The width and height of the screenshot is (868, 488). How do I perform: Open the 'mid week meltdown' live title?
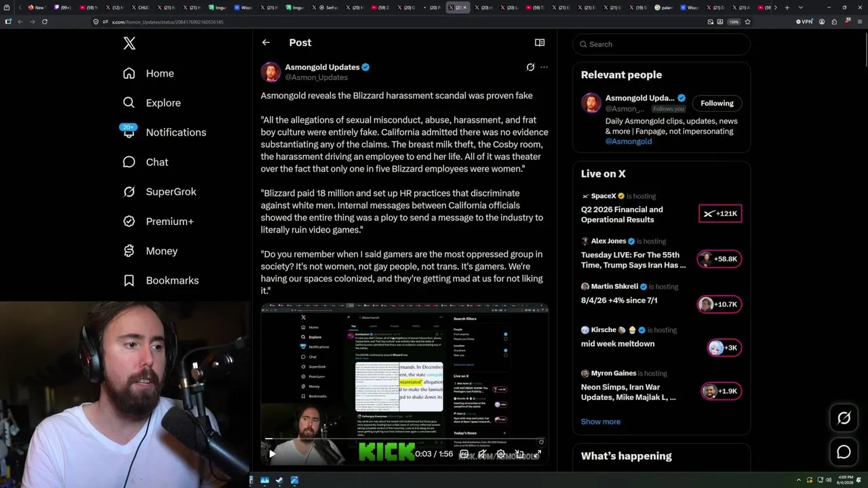pos(618,344)
